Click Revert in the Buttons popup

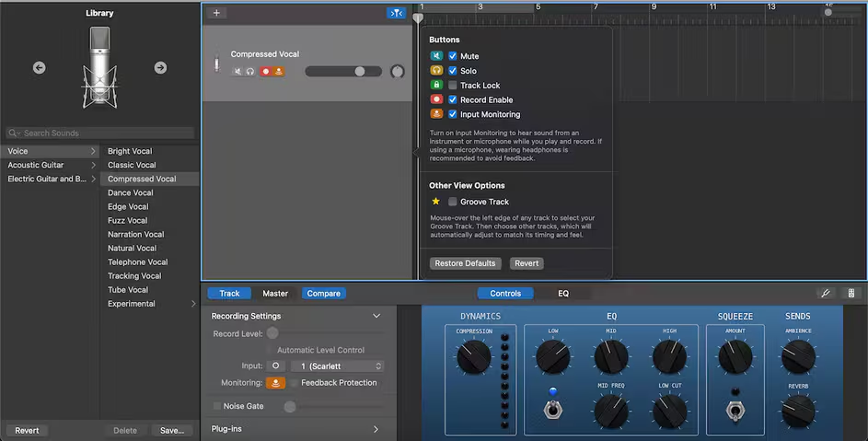[527, 263]
